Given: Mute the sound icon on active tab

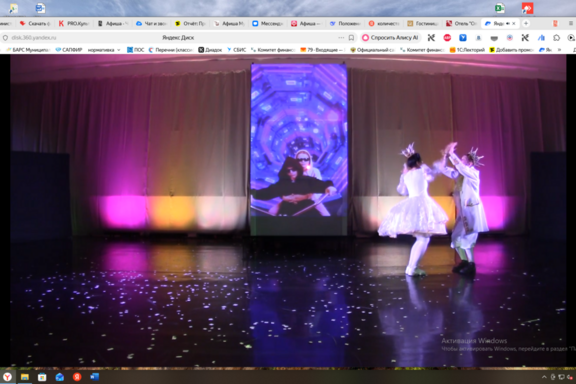Looking at the screenshot, I should pos(508,24).
